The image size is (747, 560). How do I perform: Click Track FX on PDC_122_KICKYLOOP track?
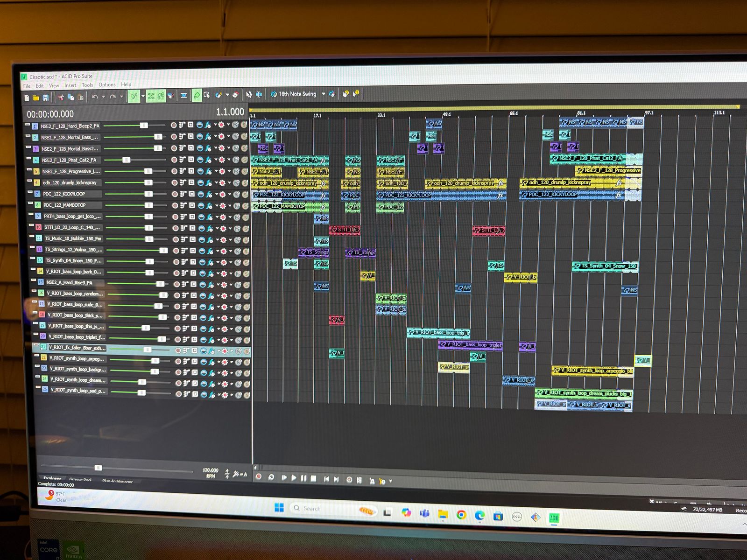209,194
